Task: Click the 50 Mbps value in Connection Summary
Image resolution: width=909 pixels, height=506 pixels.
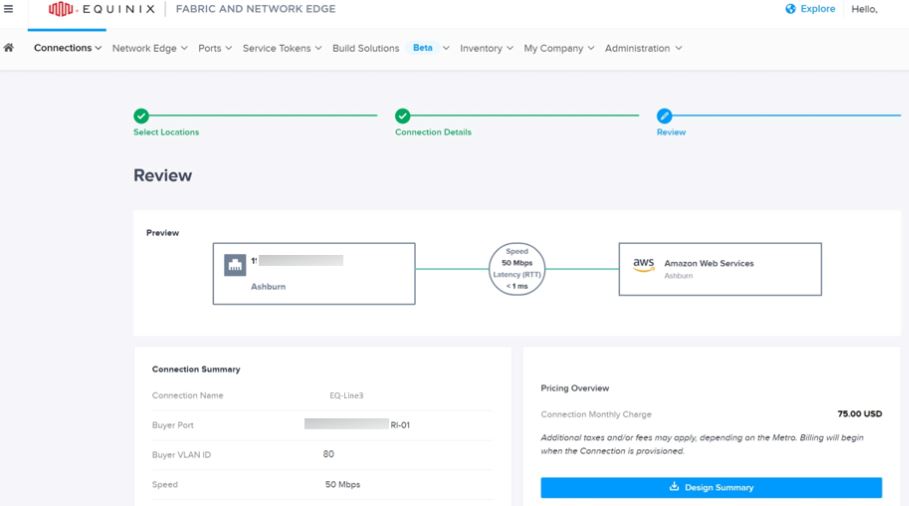Action: click(x=342, y=484)
